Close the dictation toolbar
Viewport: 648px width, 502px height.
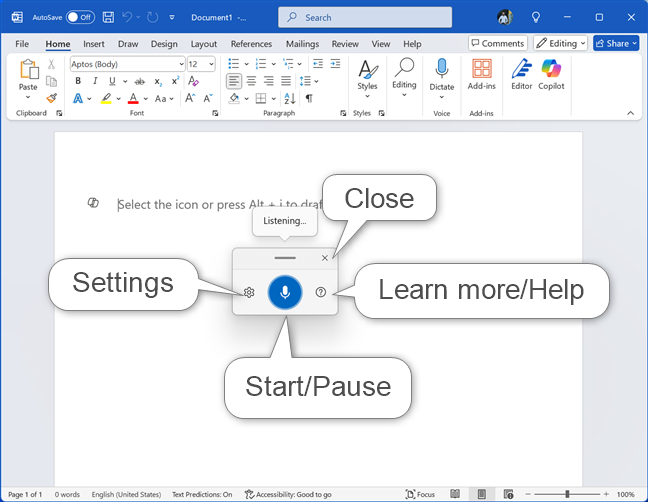[x=324, y=258]
